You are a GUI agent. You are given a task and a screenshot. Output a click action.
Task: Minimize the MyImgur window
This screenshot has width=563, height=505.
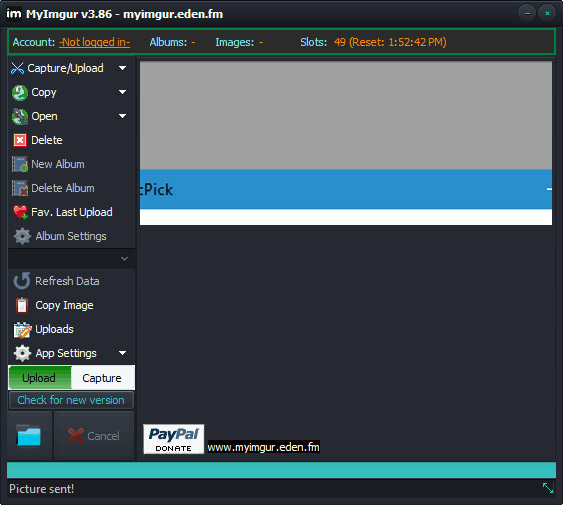point(527,14)
